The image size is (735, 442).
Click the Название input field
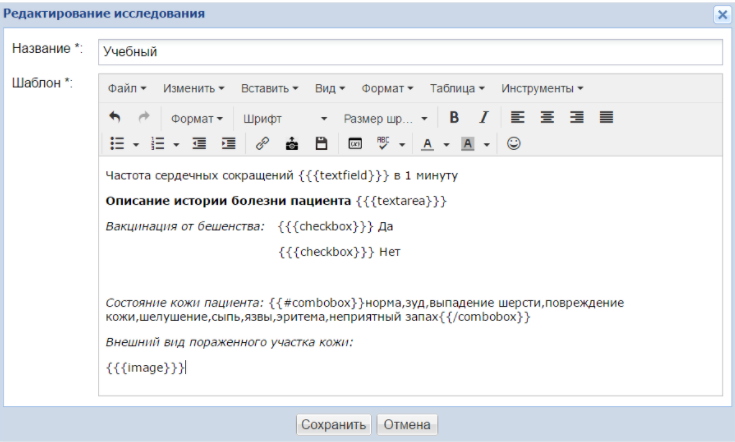410,51
